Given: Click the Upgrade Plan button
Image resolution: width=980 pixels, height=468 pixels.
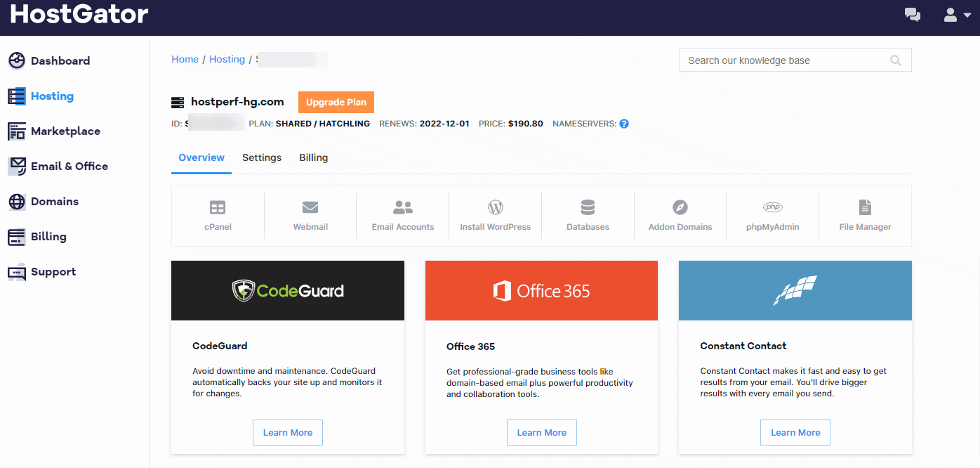Looking at the screenshot, I should (336, 102).
